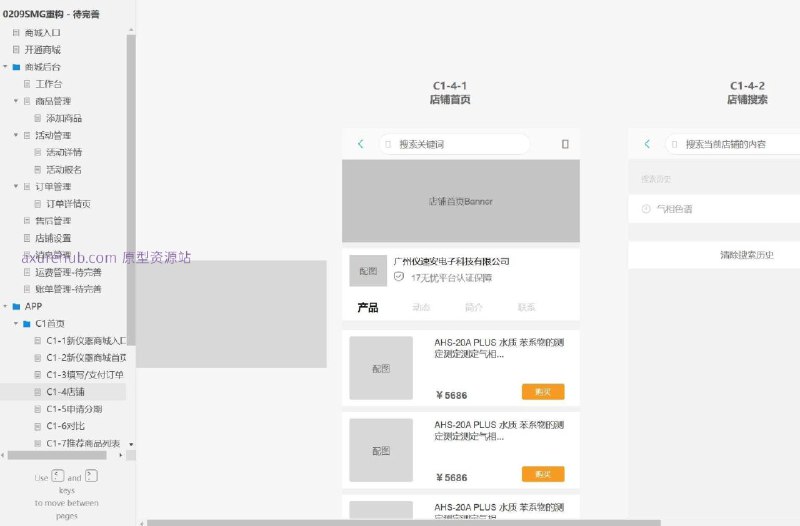Click back arrow in 店铺首页 mockup
Image resolution: width=800 pixels, height=526 pixels.
pos(361,144)
